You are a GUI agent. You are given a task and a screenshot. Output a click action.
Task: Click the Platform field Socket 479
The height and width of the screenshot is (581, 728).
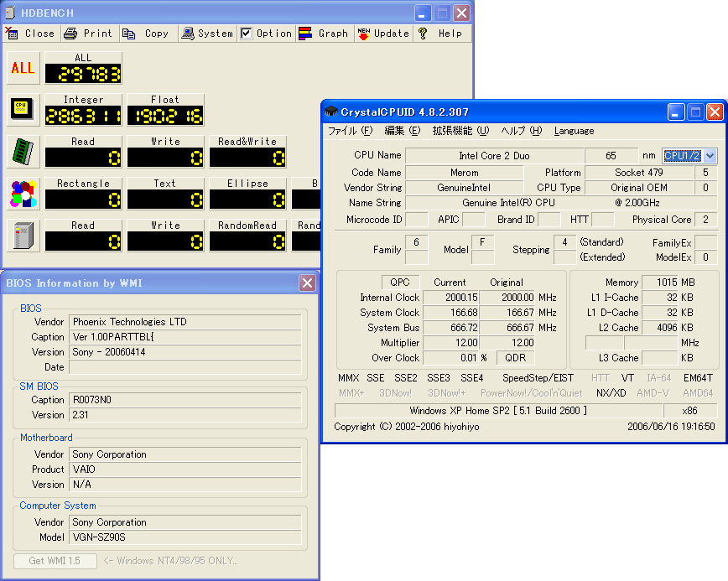(639, 173)
